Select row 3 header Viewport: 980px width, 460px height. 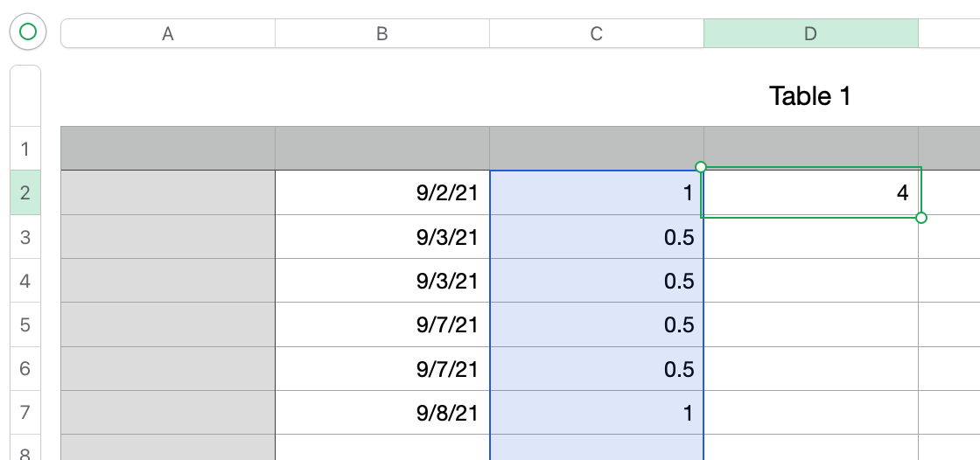[x=25, y=237]
